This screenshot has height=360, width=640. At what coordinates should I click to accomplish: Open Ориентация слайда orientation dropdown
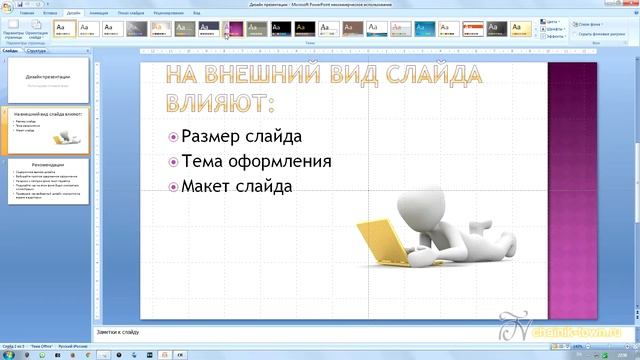tap(36, 29)
